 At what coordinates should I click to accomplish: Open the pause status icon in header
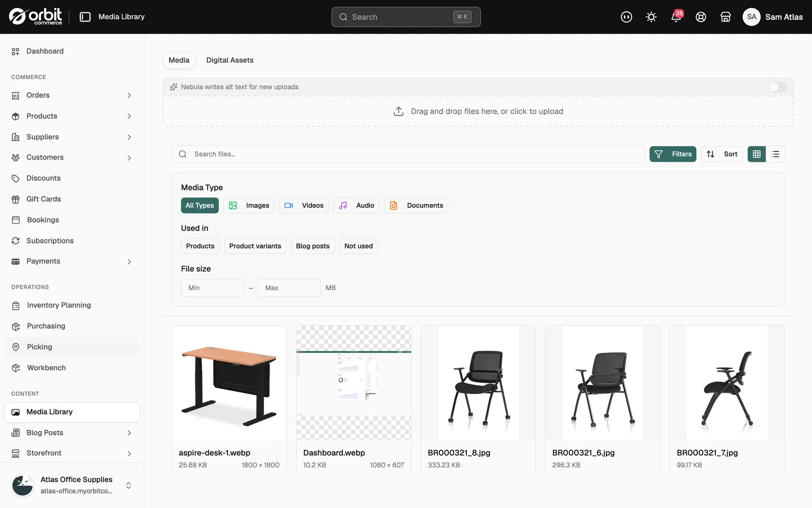(x=626, y=17)
